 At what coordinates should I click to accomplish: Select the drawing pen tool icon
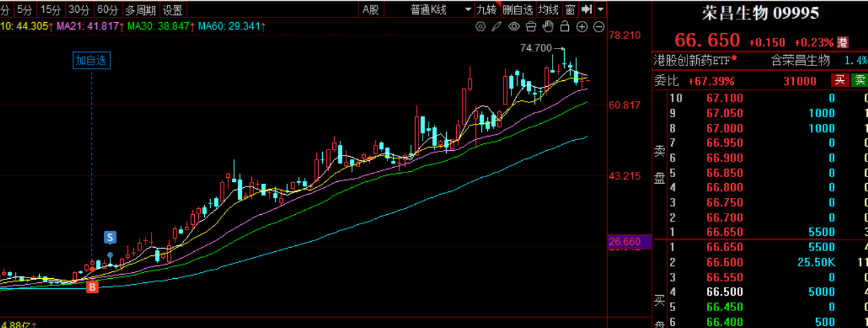497,26
